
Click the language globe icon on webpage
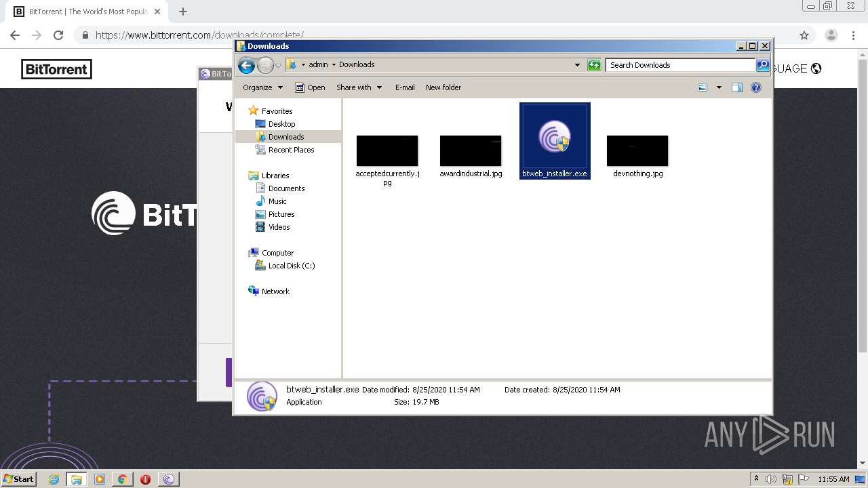click(x=816, y=68)
